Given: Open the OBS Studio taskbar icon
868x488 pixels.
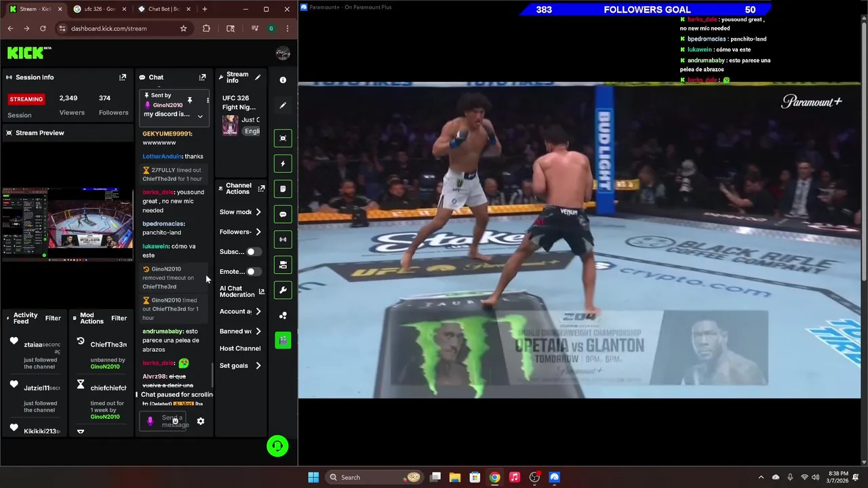Looking at the screenshot, I should click(x=534, y=477).
